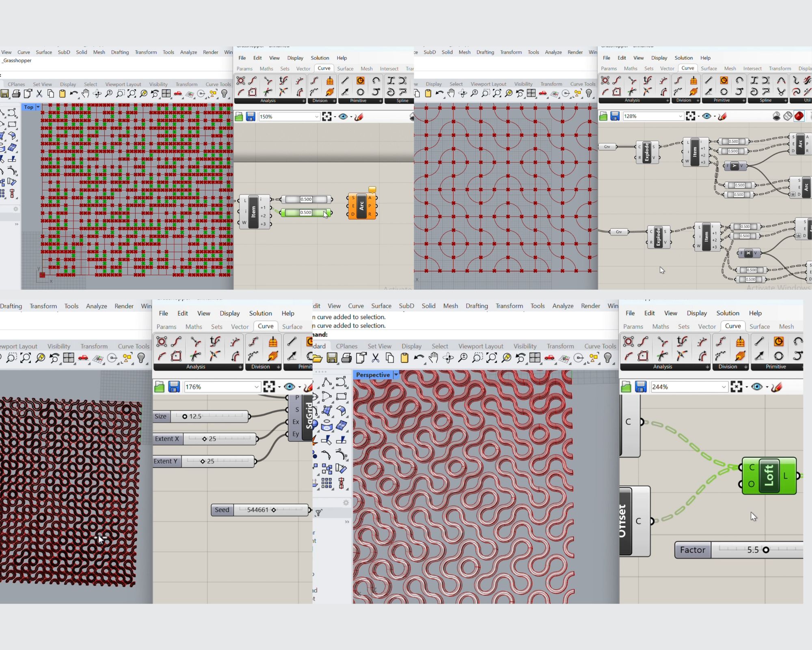Toggle the preview eye in the 150% Grasshopper window
Image resolution: width=812 pixels, height=650 pixels.
343,117
